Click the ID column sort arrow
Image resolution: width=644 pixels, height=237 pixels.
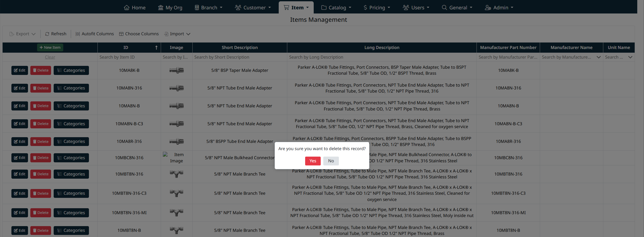[x=156, y=47]
